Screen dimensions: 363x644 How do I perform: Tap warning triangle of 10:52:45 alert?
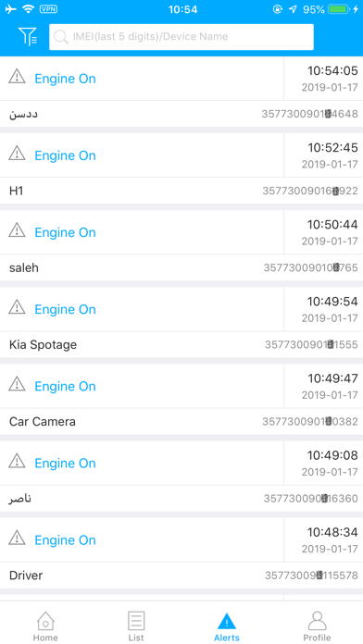pos(17,154)
